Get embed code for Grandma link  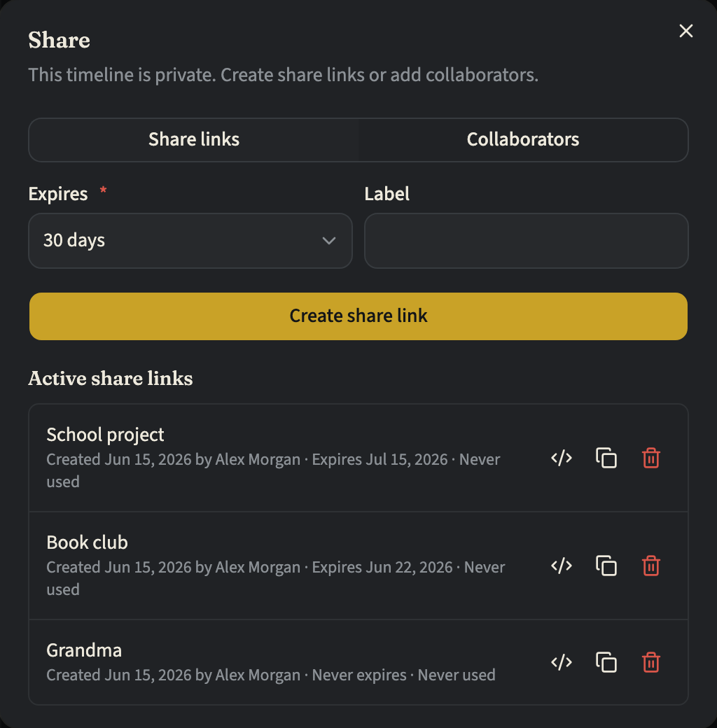click(x=562, y=662)
